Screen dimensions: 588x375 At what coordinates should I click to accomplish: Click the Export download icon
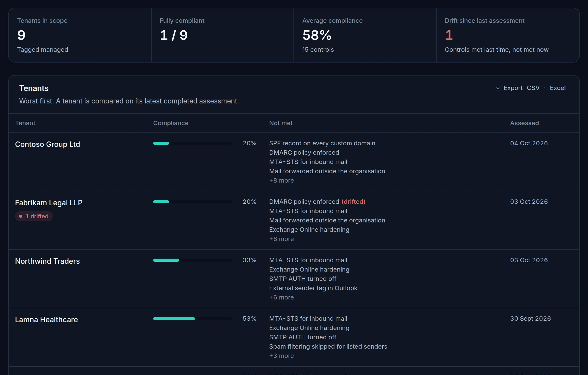[498, 88]
